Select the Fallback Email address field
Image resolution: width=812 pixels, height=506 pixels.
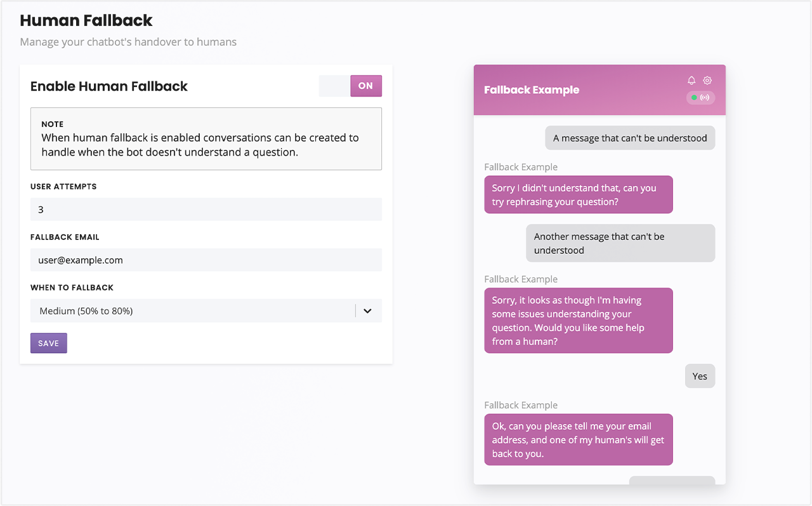(x=206, y=260)
